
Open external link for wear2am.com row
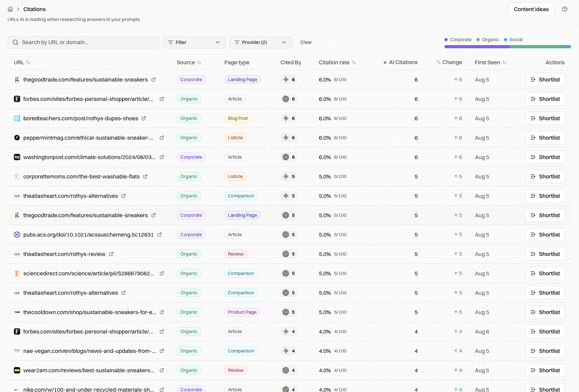pyautogui.click(x=162, y=370)
